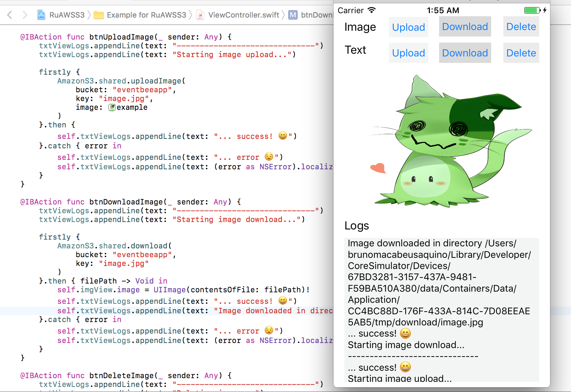Image resolution: width=571 pixels, height=392 pixels.
Task: Tap Upload button in Text row
Action: (408, 53)
